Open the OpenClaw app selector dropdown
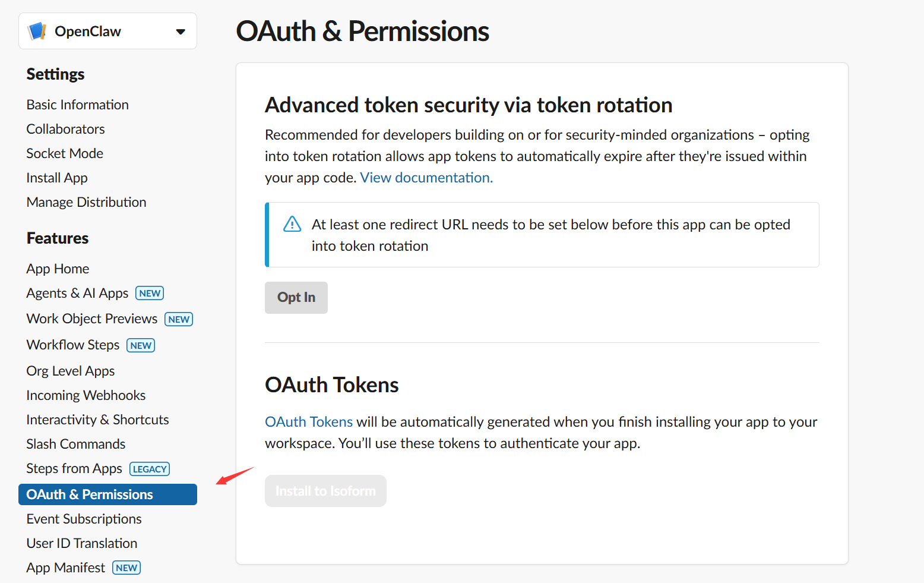This screenshot has width=924, height=583. [x=181, y=31]
